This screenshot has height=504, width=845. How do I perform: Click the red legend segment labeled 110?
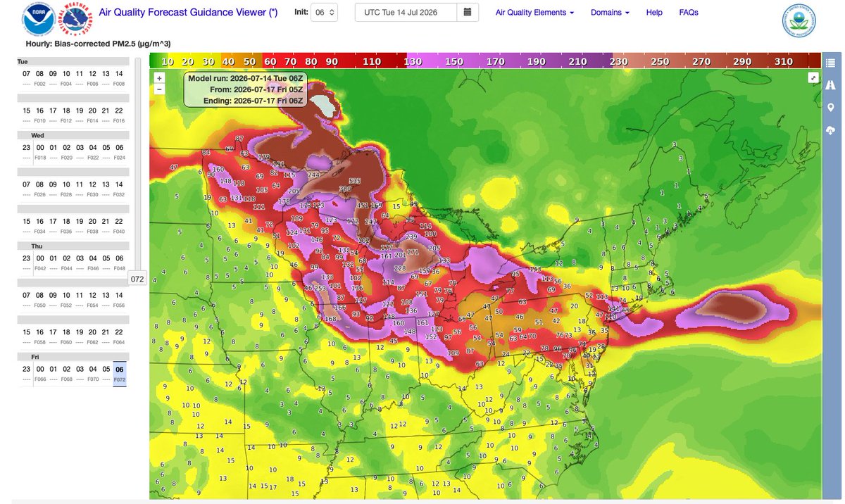coord(372,61)
